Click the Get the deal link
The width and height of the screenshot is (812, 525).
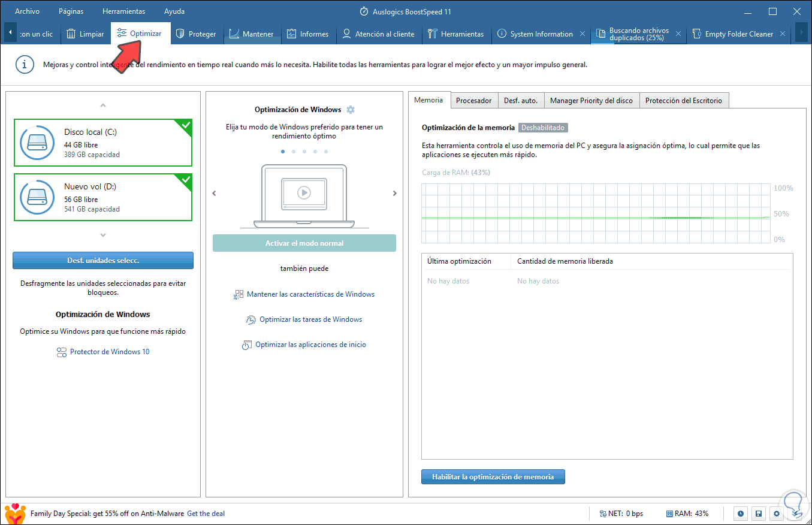click(x=206, y=514)
